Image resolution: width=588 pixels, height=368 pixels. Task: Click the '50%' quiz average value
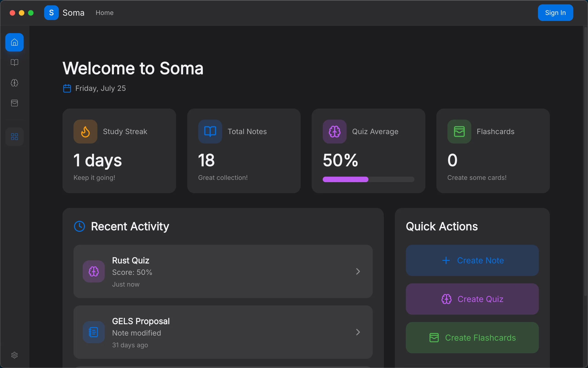[340, 160]
